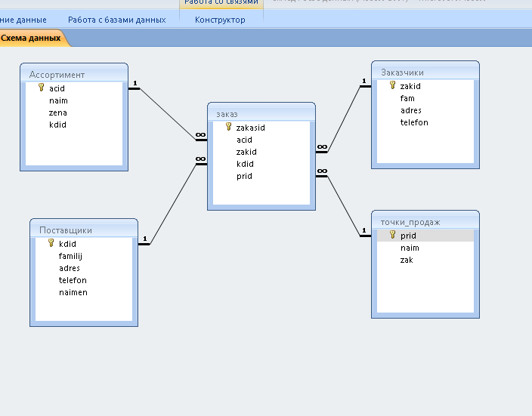Open the Работа с базами данных tab
The width and height of the screenshot is (532, 416).
(x=116, y=20)
